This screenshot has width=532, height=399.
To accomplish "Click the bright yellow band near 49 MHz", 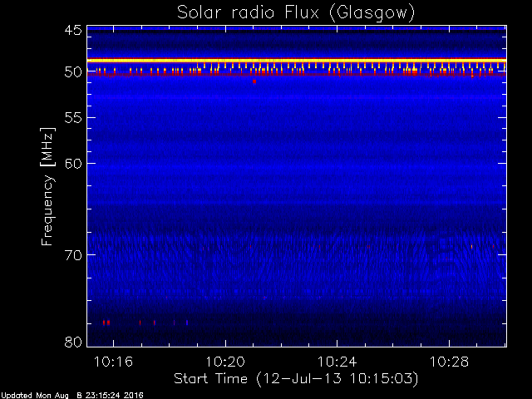I will (297, 61).
